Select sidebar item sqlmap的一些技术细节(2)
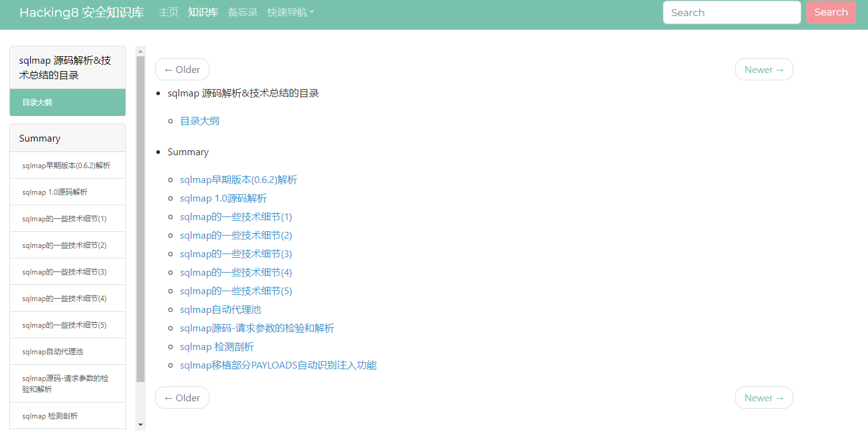 point(67,245)
